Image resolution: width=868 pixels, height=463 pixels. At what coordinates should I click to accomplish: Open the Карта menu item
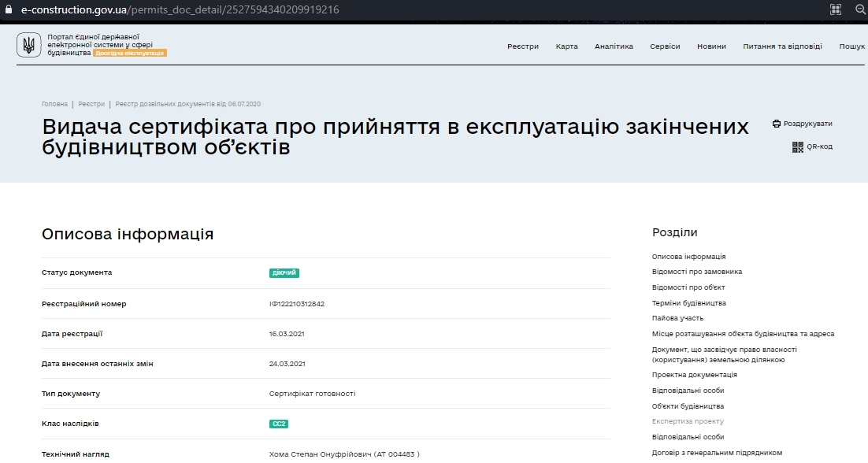tap(567, 46)
